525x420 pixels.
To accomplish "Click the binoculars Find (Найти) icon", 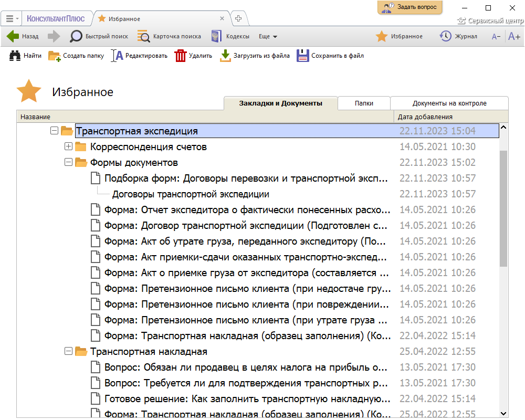I will (x=25, y=56).
